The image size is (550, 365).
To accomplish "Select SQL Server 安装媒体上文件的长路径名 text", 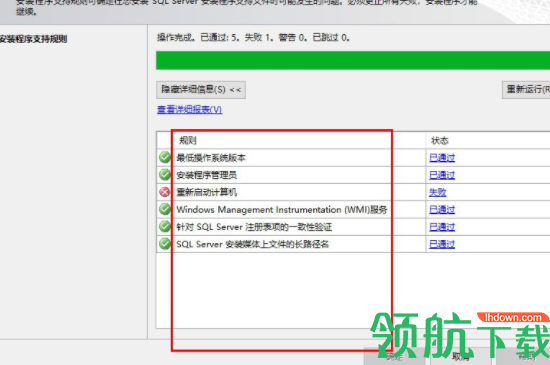I will coord(253,244).
